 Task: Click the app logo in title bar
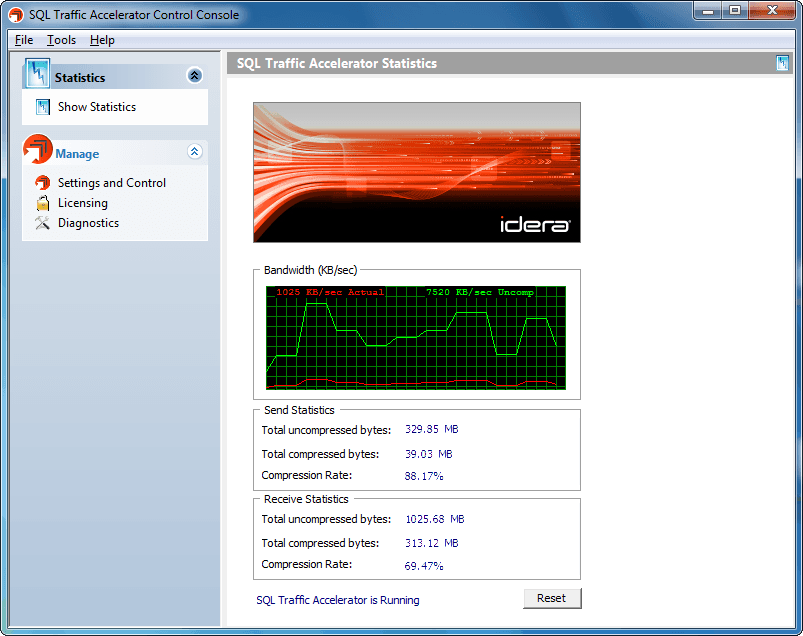16,14
